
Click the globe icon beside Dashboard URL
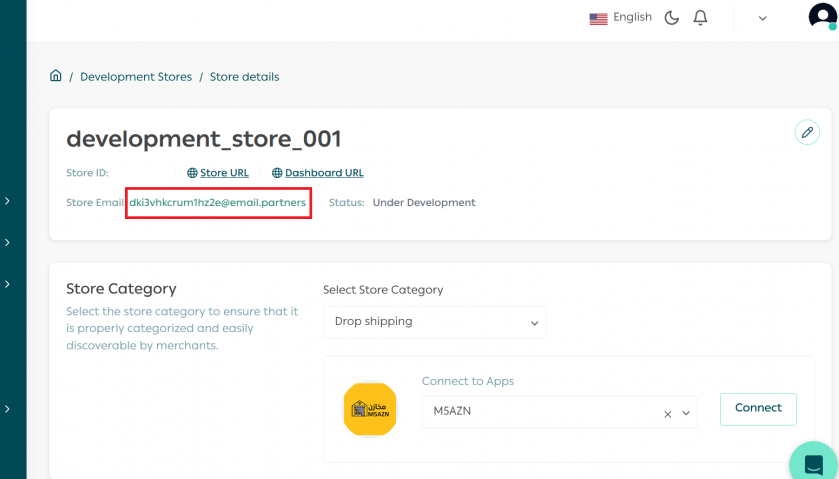pos(277,173)
